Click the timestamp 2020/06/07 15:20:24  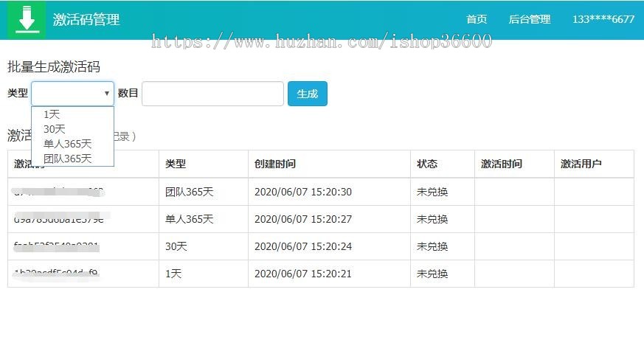tap(303, 246)
